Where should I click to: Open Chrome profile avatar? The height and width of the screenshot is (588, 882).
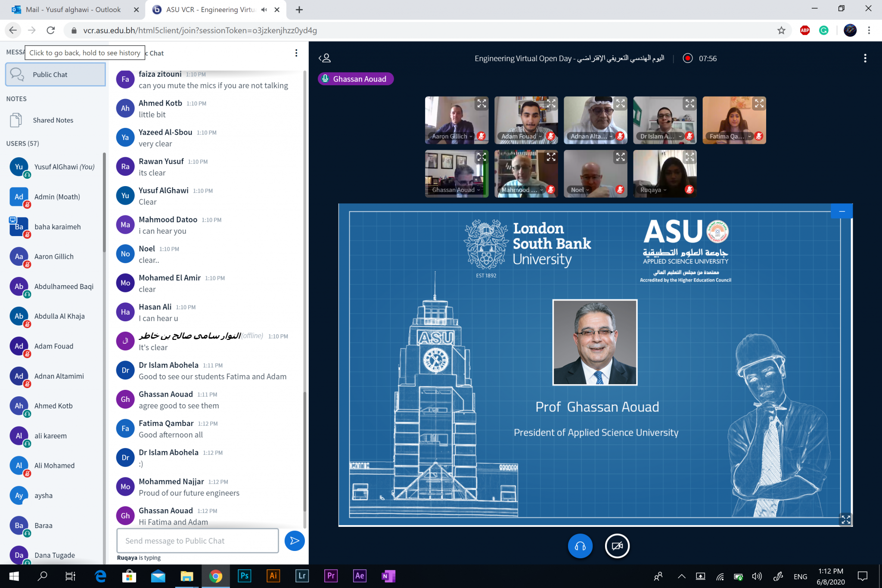click(x=850, y=30)
